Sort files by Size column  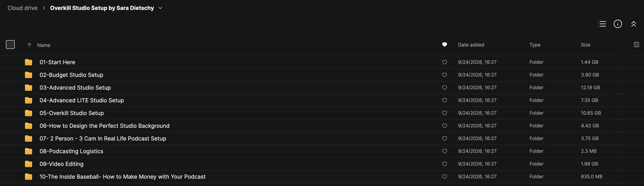point(586,45)
